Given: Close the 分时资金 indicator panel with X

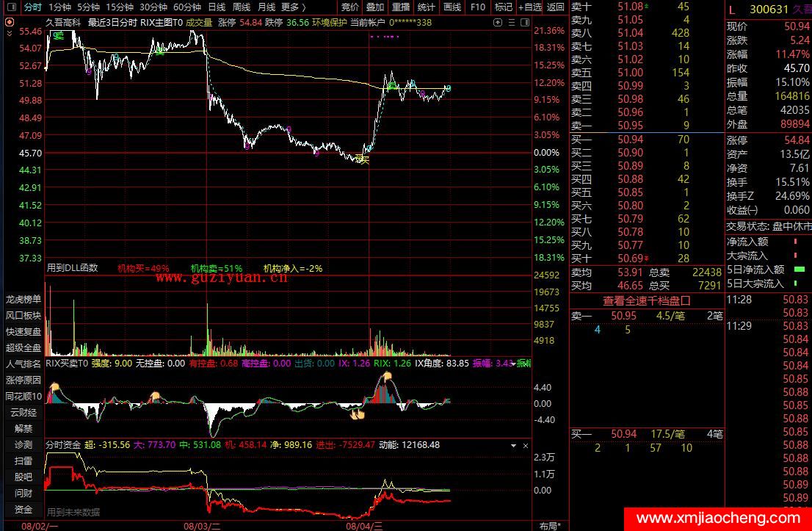Looking at the screenshot, I should pos(524,445).
